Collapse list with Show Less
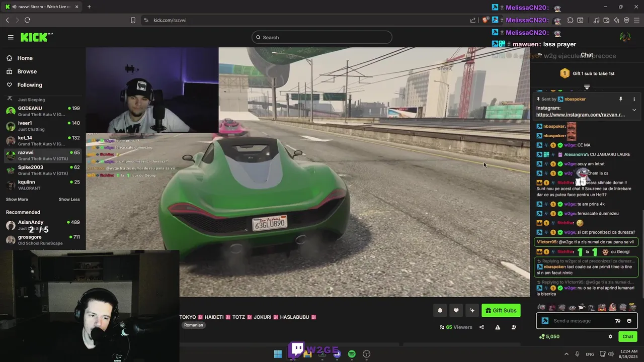Image resolution: width=644 pixels, height=362 pixels. (69, 200)
